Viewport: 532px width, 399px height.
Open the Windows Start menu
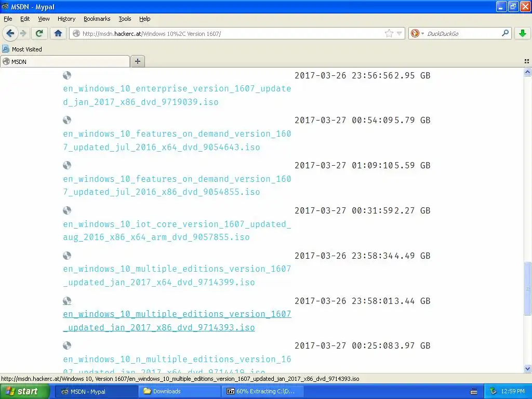pyautogui.click(x=25, y=391)
